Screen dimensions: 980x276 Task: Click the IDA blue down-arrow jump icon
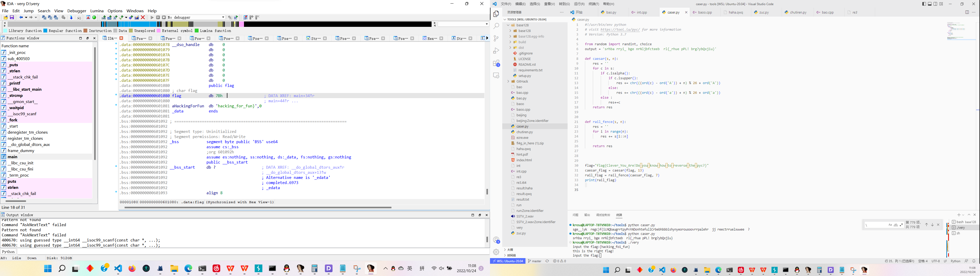coord(71,18)
